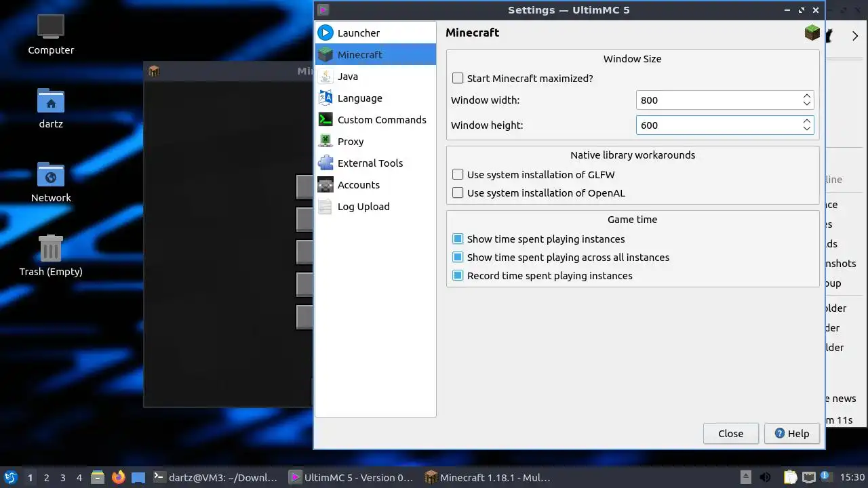This screenshot has width=868, height=488.
Task: Expand the system tray hidden items arrow
Action: tap(745, 477)
